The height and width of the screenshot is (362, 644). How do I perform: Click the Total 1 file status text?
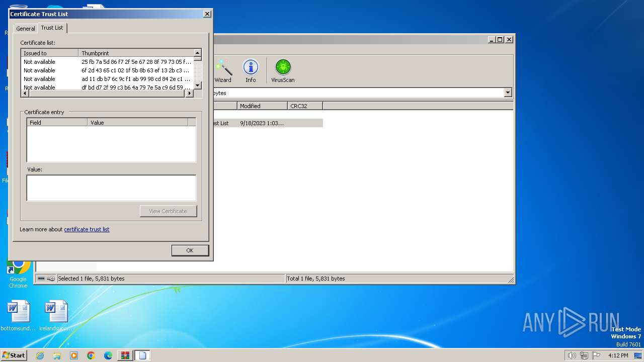click(316, 279)
